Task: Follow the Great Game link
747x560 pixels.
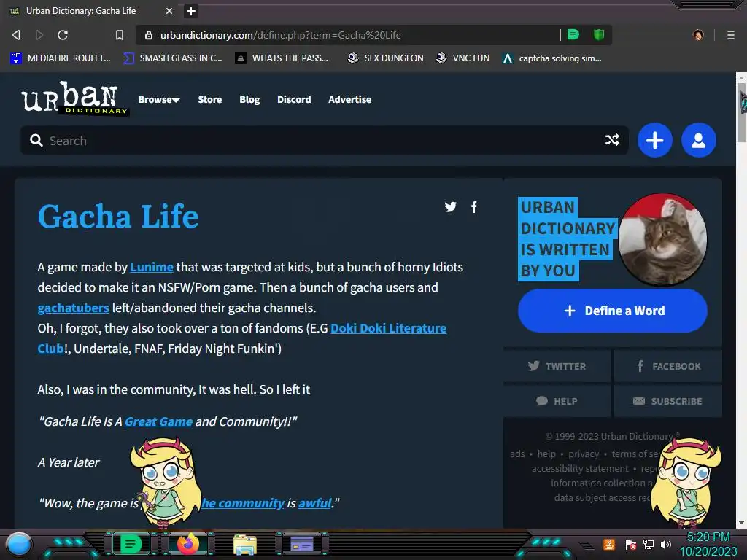Action: pos(158,421)
